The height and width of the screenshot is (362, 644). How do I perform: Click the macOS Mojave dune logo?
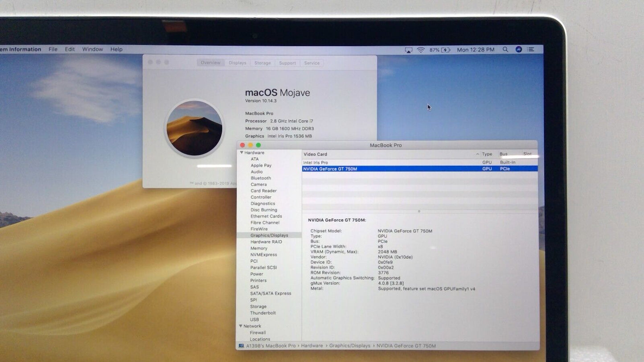(x=194, y=128)
